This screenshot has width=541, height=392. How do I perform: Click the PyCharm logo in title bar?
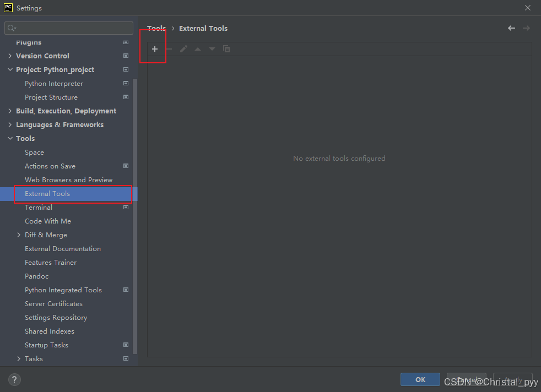coord(8,8)
